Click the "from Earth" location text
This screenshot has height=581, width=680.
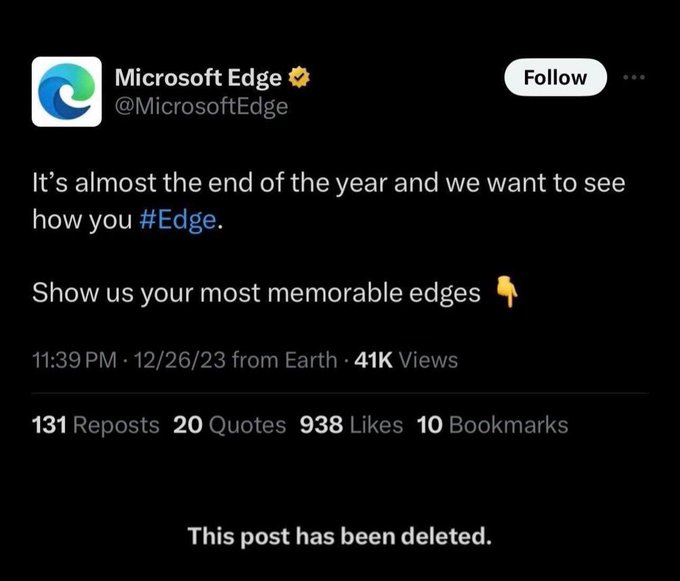click(284, 359)
